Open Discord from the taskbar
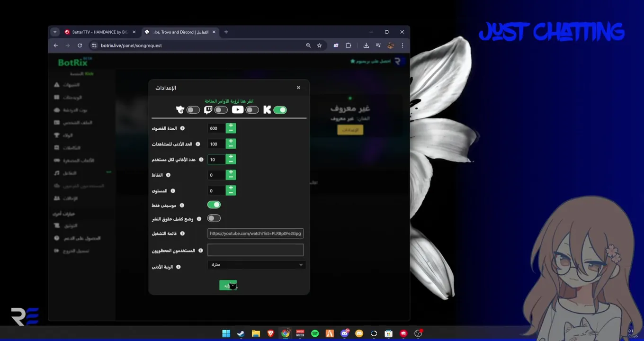This screenshot has height=341, width=644. tap(344, 333)
